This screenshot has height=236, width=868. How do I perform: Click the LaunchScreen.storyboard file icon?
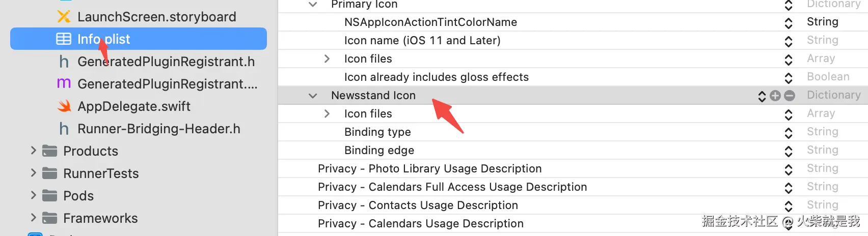click(64, 17)
